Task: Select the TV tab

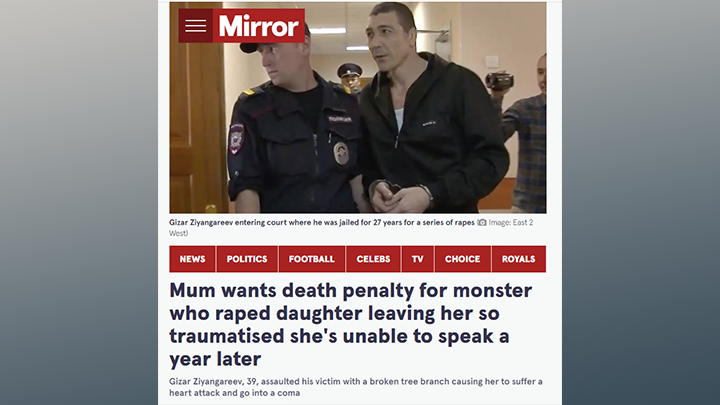Action: (x=417, y=259)
